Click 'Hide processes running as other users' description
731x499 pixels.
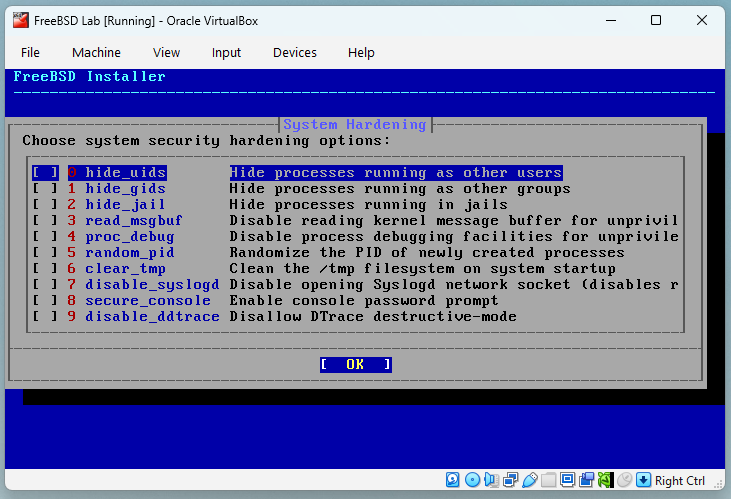pos(396,173)
